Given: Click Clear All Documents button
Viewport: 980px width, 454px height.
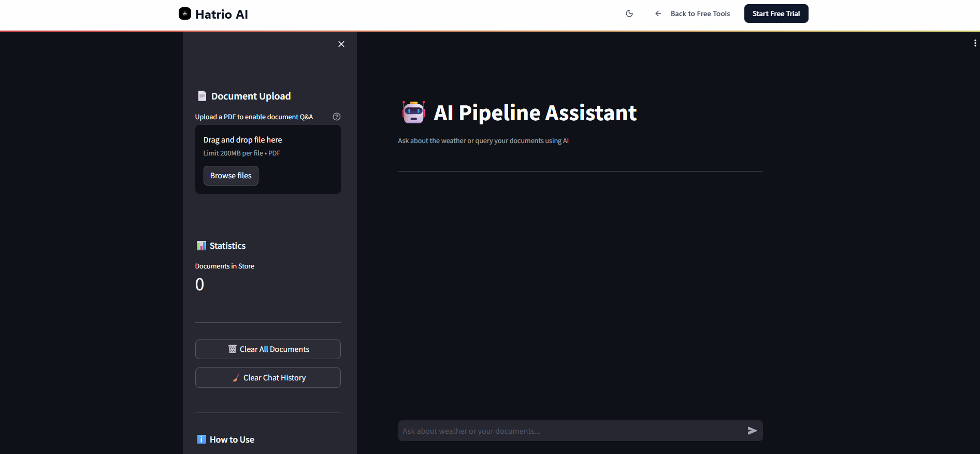Looking at the screenshot, I should 268,349.
